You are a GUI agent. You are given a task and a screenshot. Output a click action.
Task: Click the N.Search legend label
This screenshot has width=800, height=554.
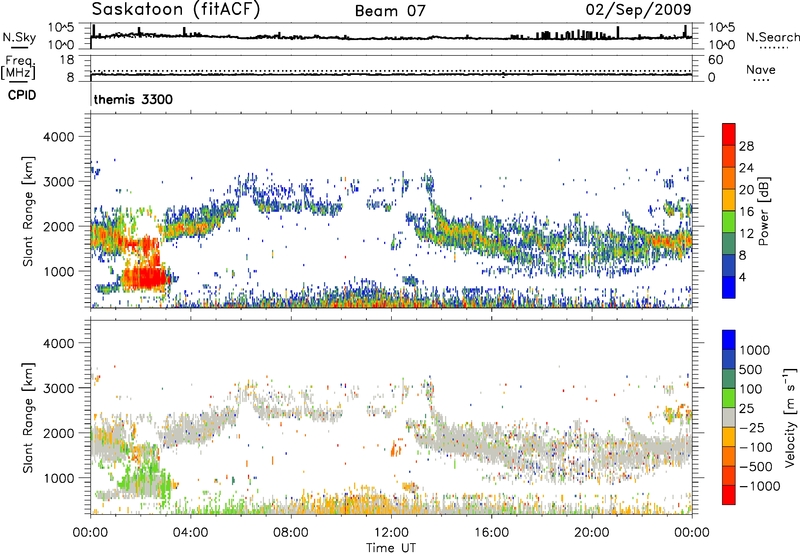click(772, 37)
